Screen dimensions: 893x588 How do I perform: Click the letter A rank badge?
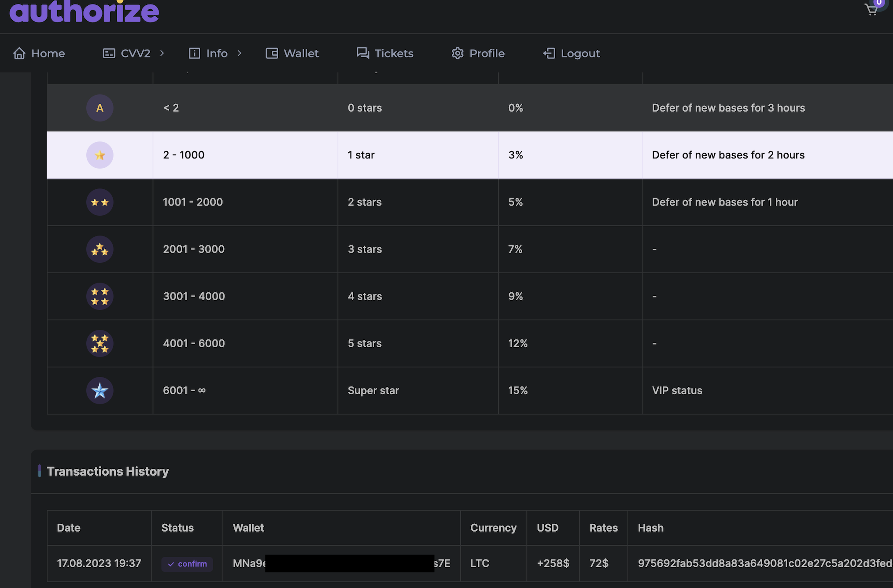[x=100, y=108]
